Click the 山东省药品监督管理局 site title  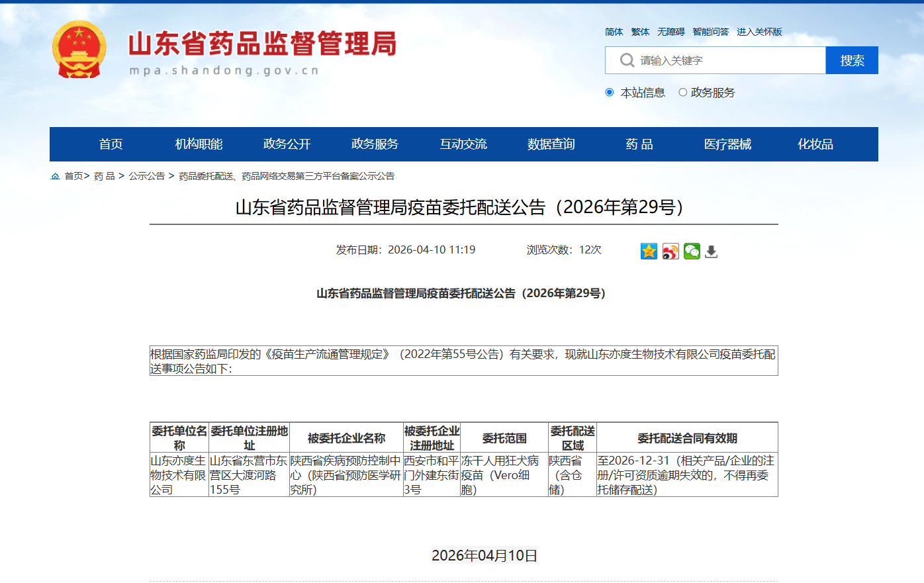(262, 44)
